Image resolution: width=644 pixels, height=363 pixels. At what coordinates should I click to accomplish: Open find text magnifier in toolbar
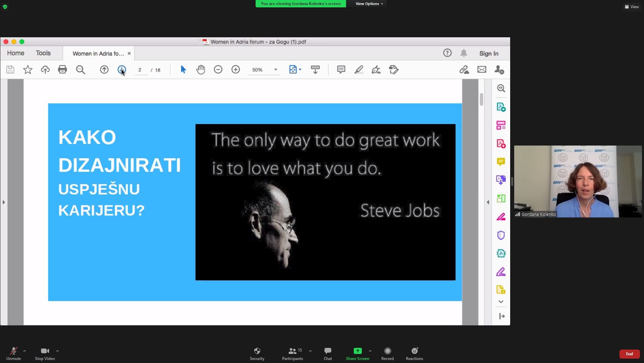pyautogui.click(x=80, y=70)
